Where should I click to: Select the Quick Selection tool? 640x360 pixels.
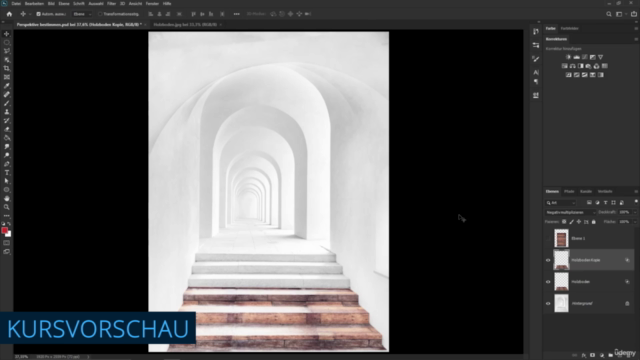pos(7,60)
